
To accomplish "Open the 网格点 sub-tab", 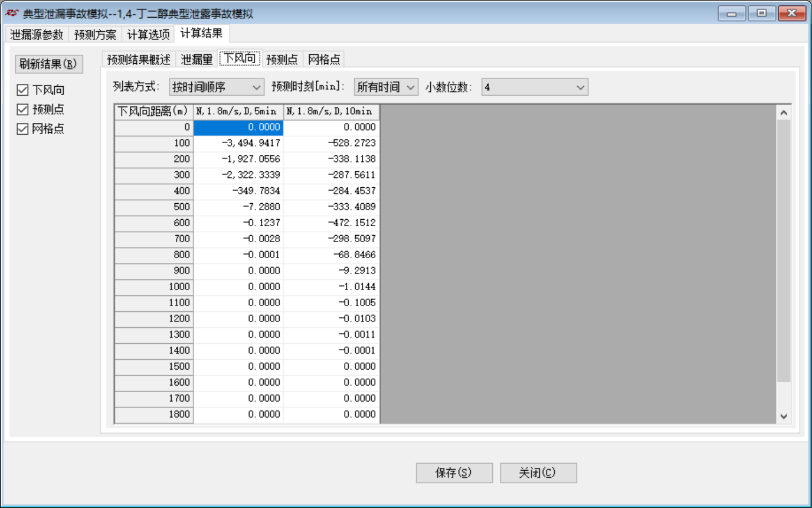I will (x=325, y=59).
